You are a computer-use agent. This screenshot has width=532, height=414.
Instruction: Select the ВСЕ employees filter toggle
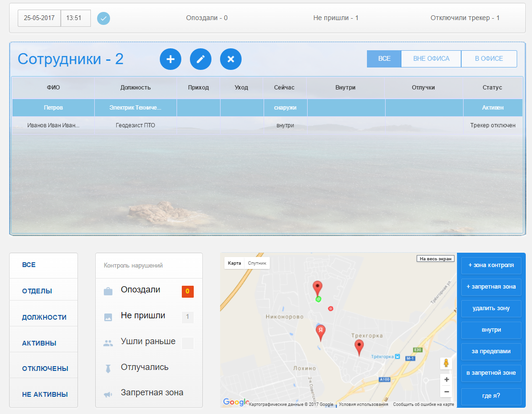point(384,59)
